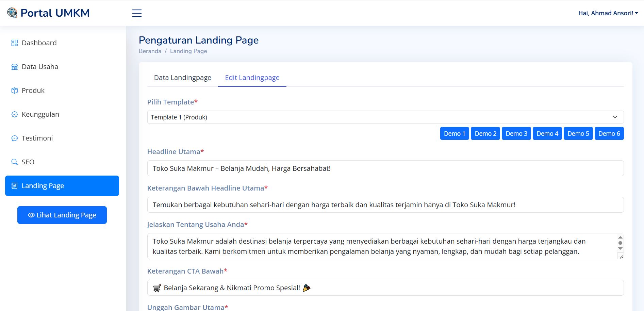The width and height of the screenshot is (644, 311).
Task: Click the Data Usaha shop icon
Action: point(14,67)
